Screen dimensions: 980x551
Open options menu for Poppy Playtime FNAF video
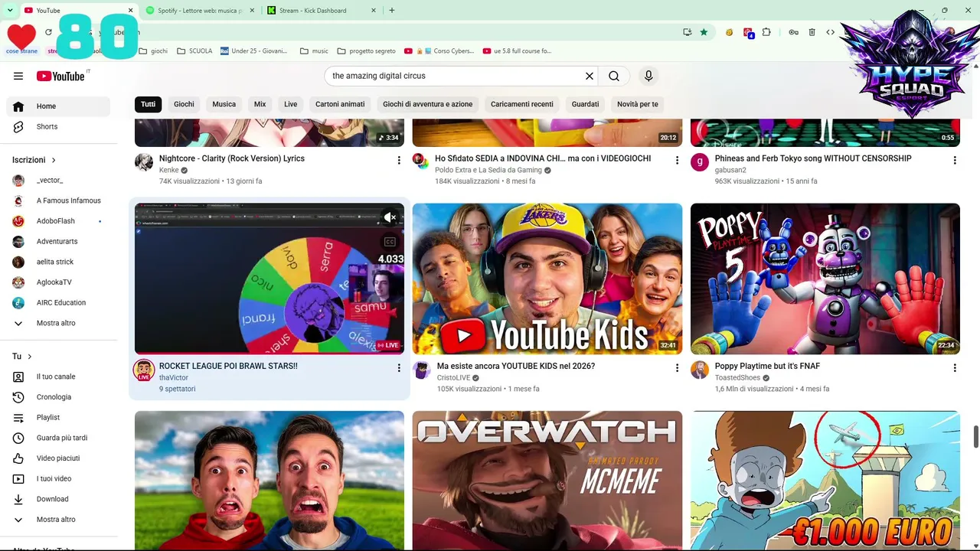955,367
